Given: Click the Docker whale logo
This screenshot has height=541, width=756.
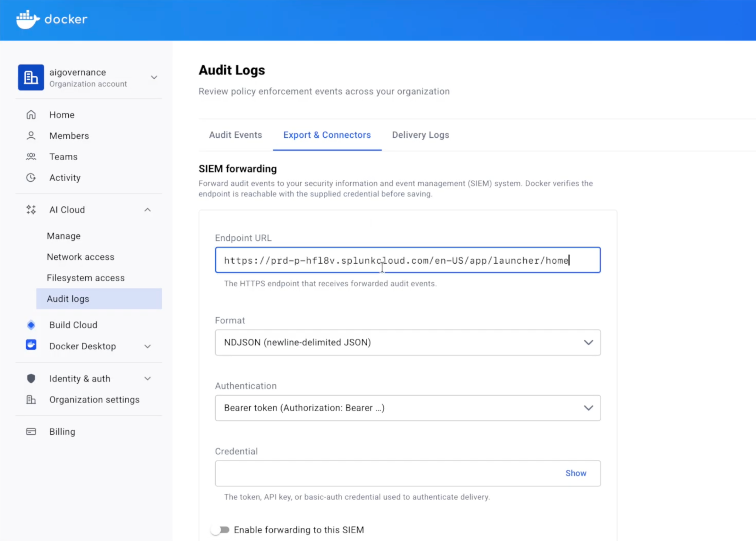Looking at the screenshot, I should [28, 19].
